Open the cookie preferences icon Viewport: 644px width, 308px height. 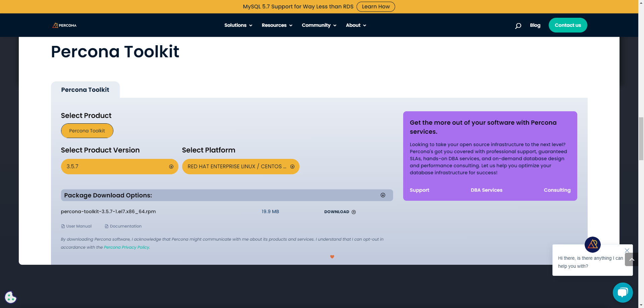coord(10,297)
